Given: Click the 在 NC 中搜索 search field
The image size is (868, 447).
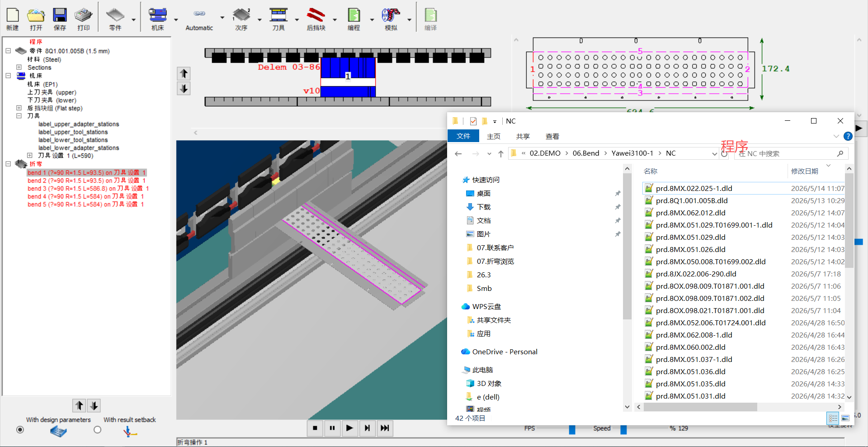Looking at the screenshot, I should click(791, 154).
